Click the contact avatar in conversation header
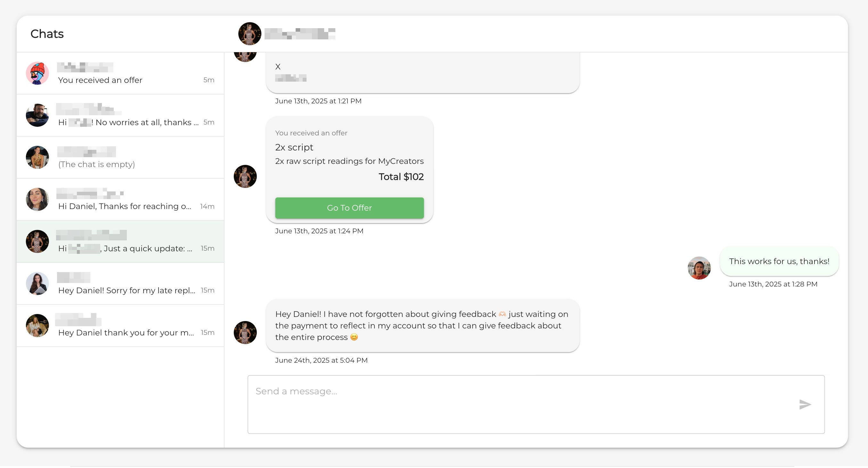This screenshot has height=468, width=868. 250,34
